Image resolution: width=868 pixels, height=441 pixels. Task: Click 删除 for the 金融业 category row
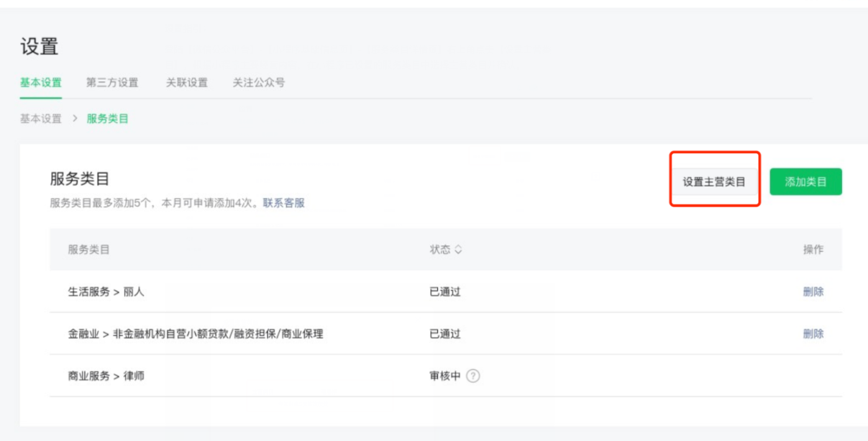click(813, 334)
